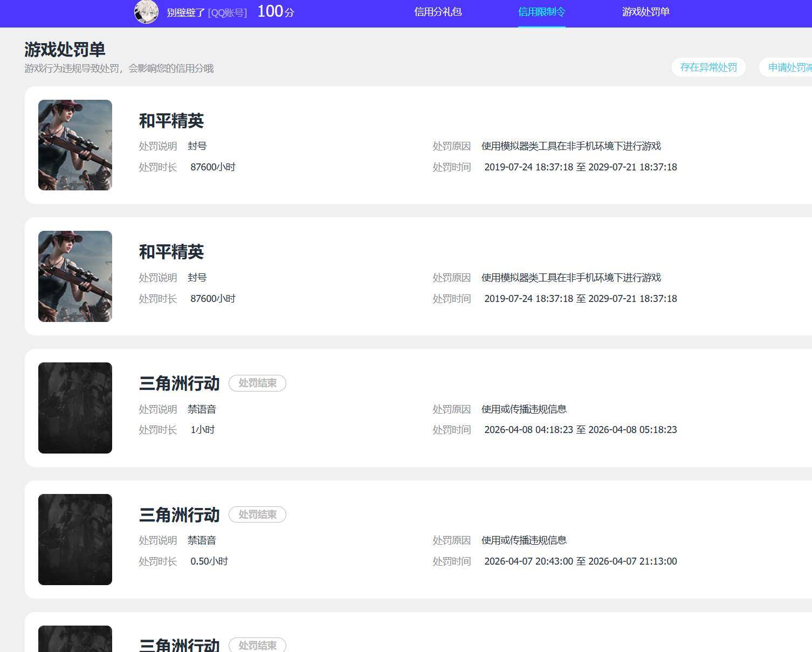
Task: Click the second 和平精英 card title
Action: (171, 252)
